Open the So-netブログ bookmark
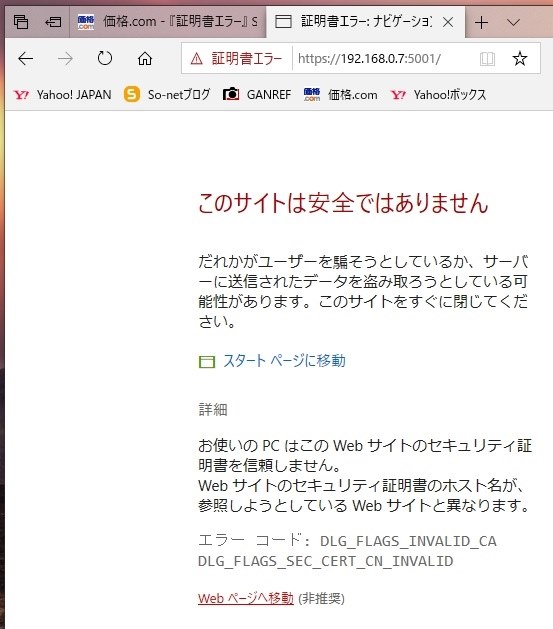The image size is (553, 629). [x=167, y=95]
